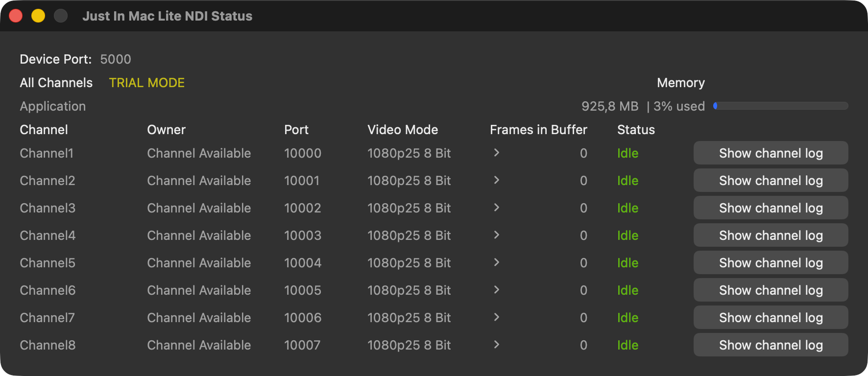The width and height of the screenshot is (868, 376).
Task: View the Channel7 channel log
Action: click(x=771, y=317)
